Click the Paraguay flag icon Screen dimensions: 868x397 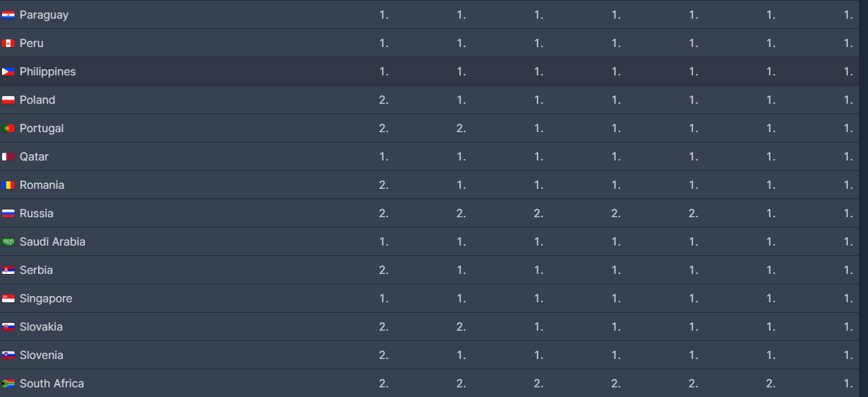coord(8,15)
